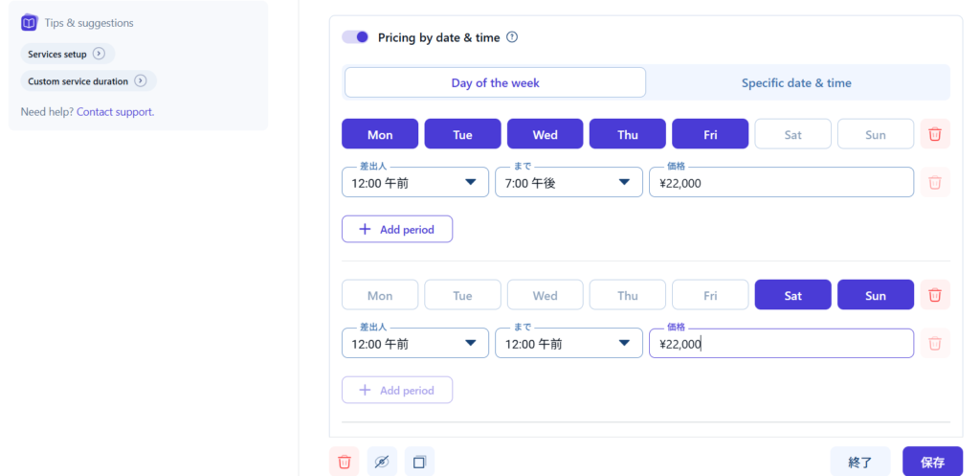The width and height of the screenshot is (980, 476).
Task: Delete the Mon–Fri weekday pricing group
Action: (934, 134)
